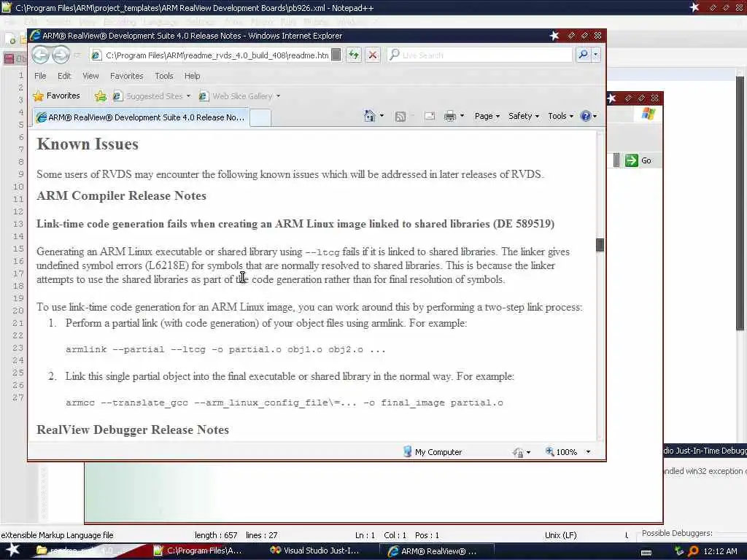Click the blue Help question icon
The image size is (747, 560).
coord(586,116)
